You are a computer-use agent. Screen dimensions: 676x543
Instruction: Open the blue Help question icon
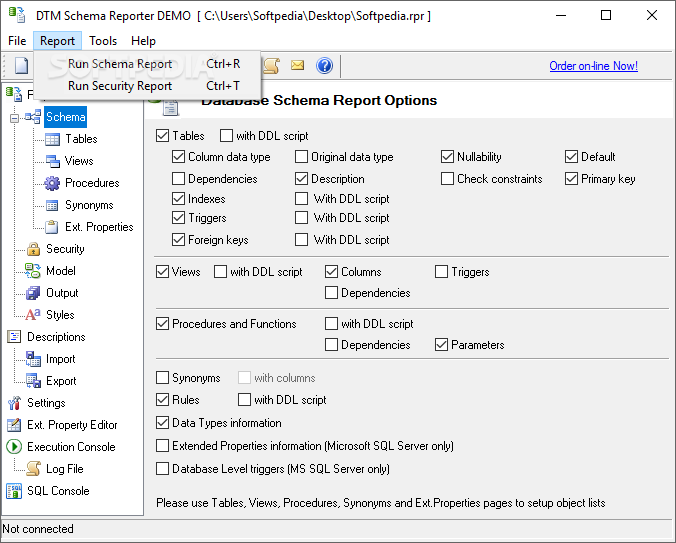pos(324,66)
